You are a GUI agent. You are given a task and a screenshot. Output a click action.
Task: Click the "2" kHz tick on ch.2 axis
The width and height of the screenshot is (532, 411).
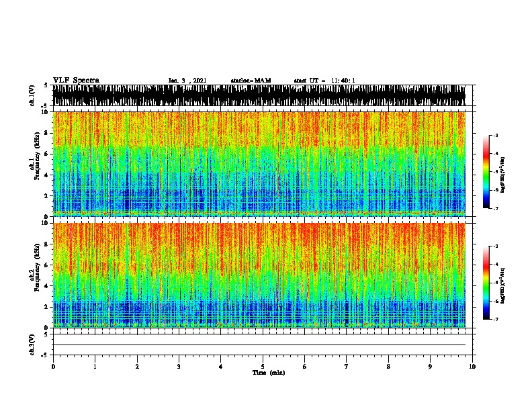tap(47, 307)
